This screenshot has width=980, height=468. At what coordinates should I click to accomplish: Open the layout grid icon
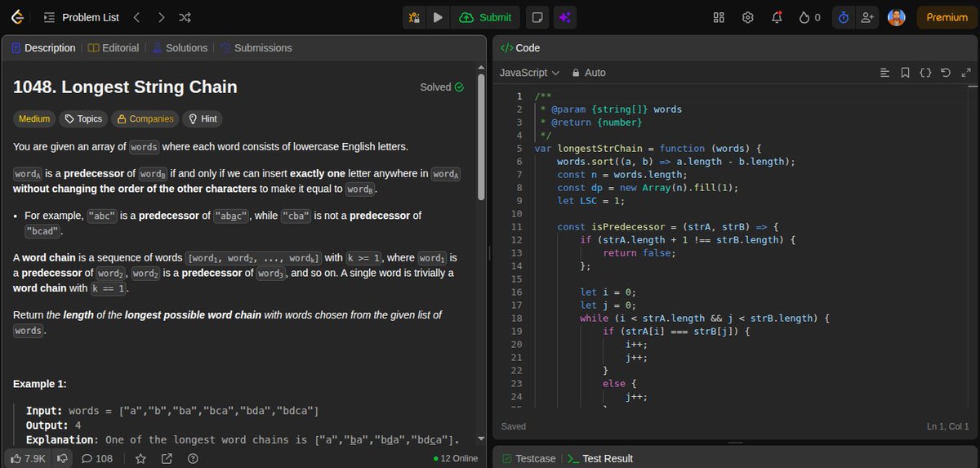(719, 17)
